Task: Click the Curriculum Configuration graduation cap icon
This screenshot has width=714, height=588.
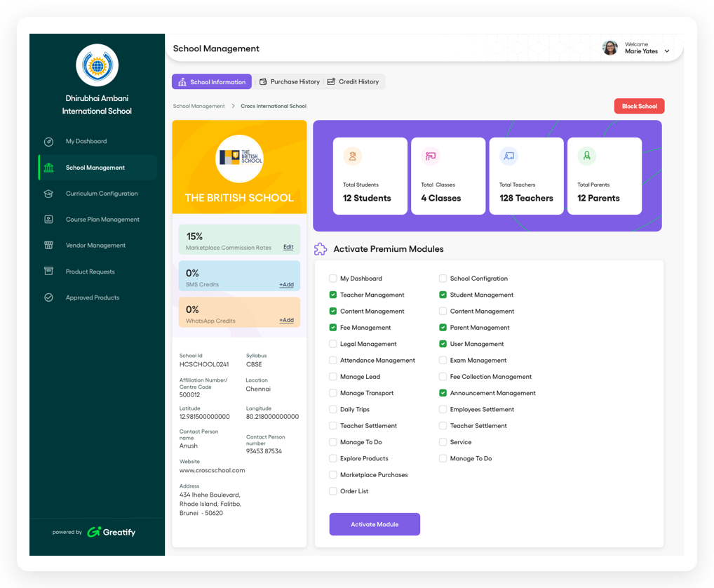Action: pos(48,194)
